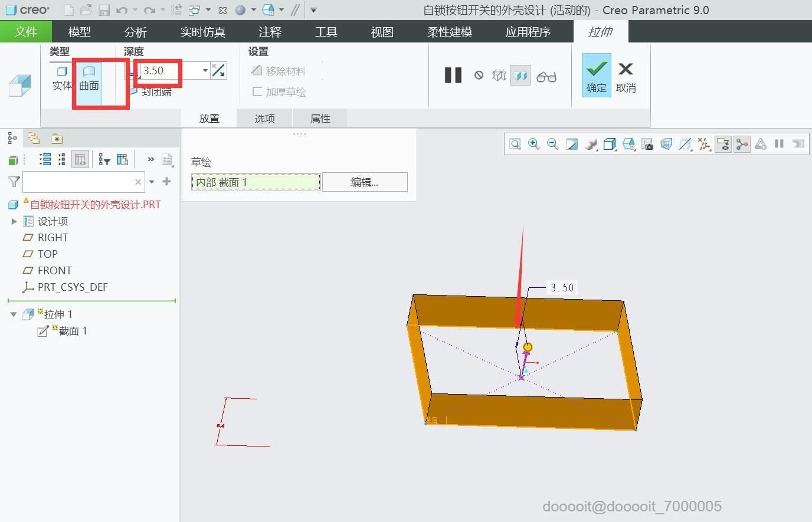812x522 pixels.
Task: Collapse the 拉伸 1 feature node
Action: pyautogui.click(x=14, y=314)
